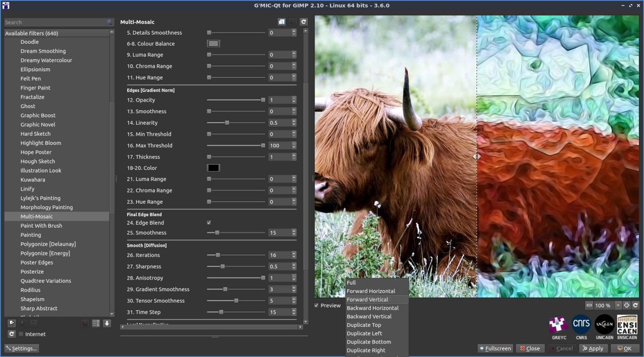
Task: Select the Polygonize [Delaunay] filter
Action: (48, 244)
